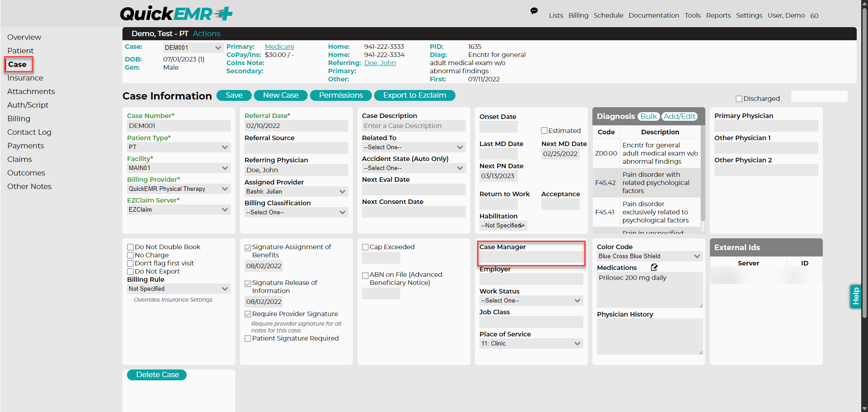
Task: Open the Billing Rule dropdown
Action: point(179,289)
